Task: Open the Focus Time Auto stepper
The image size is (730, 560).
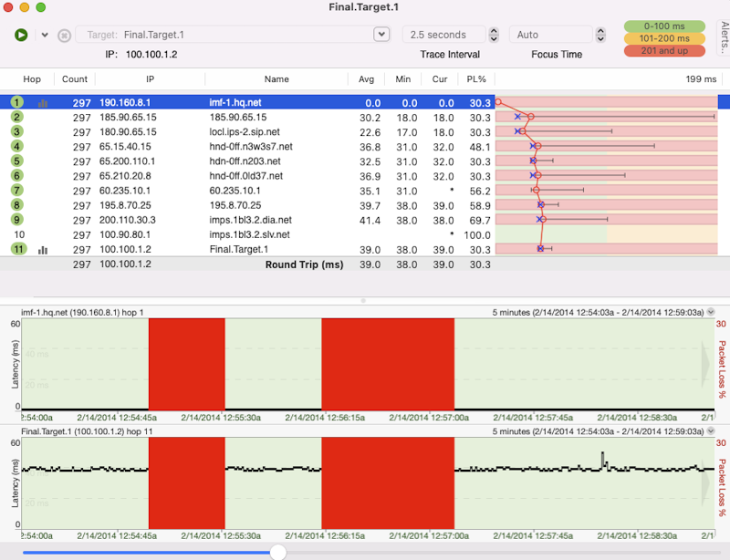Action: click(x=600, y=35)
